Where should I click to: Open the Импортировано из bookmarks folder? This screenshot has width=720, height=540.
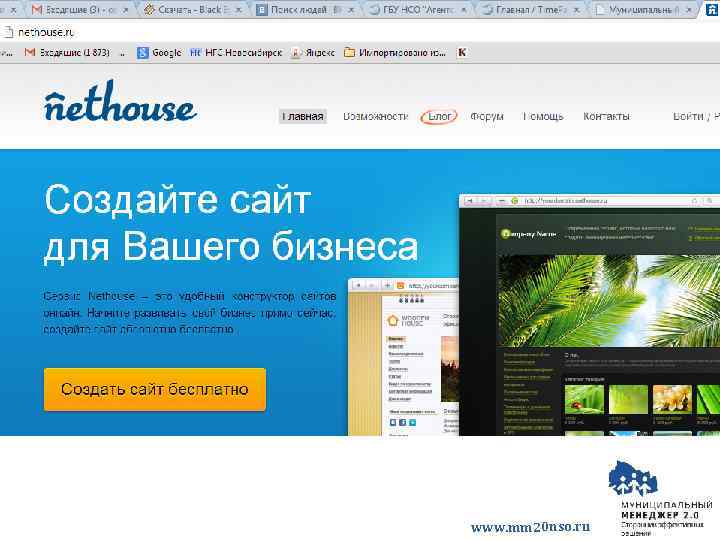395,53
